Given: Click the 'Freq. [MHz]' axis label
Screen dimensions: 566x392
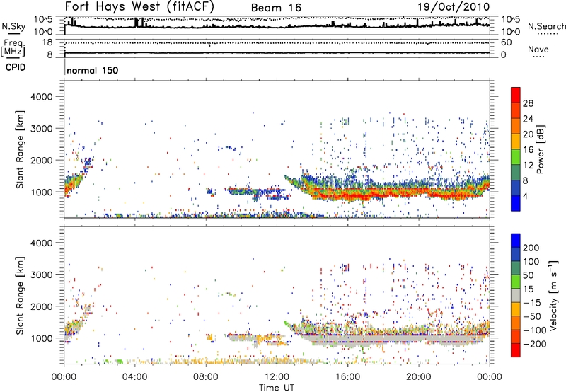Looking at the screenshot, I should 13,48.
